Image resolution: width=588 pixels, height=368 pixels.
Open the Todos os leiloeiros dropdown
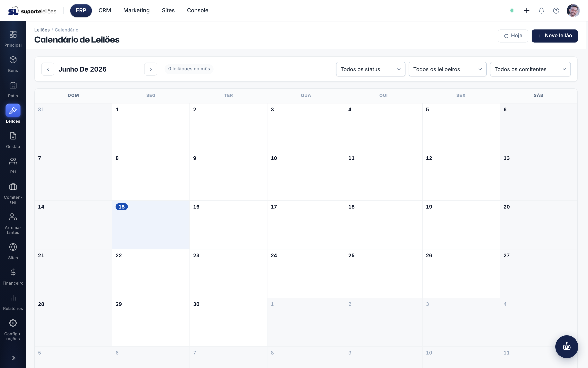(448, 69)
